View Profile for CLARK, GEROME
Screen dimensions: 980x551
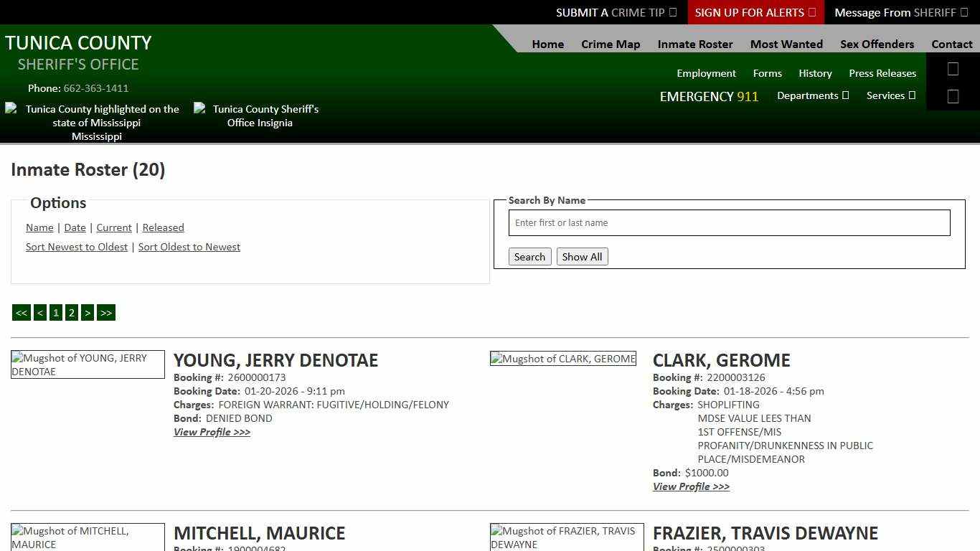(x=691, y=486)
